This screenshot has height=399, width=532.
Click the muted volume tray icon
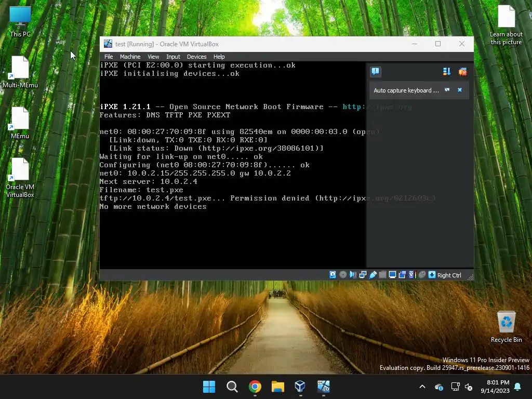pyautogui.click(x=469, y=387)
